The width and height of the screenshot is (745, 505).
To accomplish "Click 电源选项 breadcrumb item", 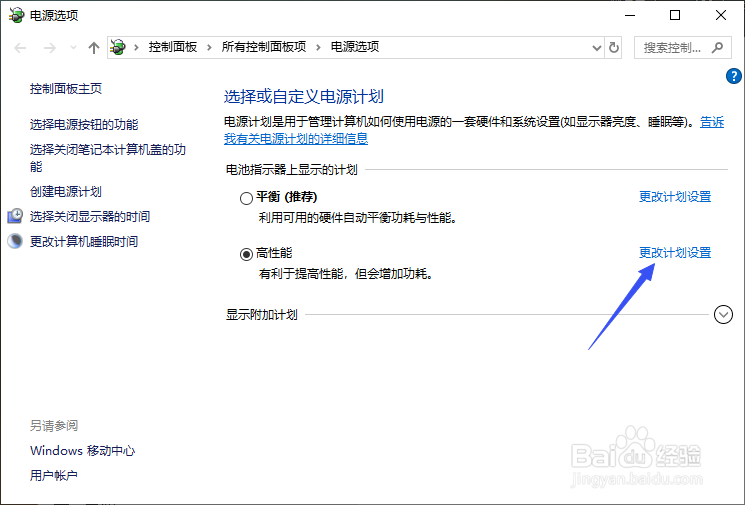I will click(355, 47).
